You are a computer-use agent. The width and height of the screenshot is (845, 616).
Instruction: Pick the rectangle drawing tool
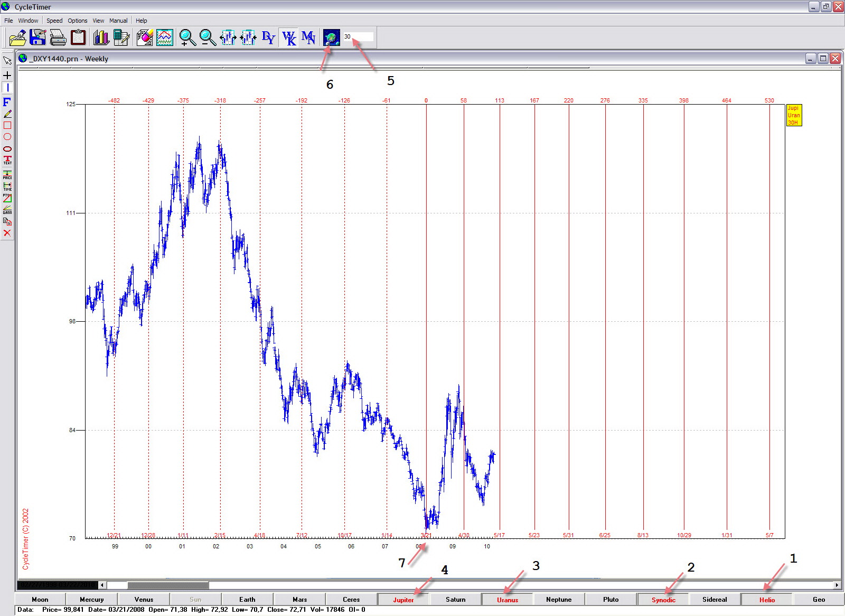[x=7, y=125]
